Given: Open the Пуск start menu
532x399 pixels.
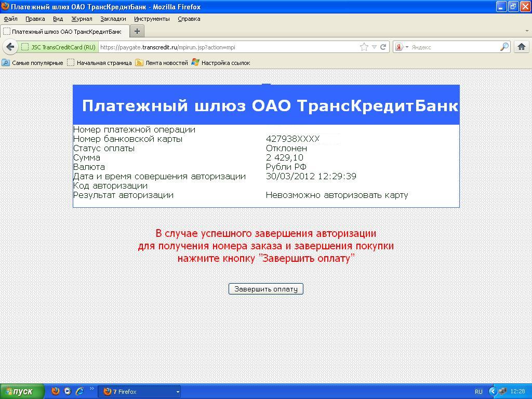Looking at the screenshot, I should pyautogui.click(x=22, y=392).
